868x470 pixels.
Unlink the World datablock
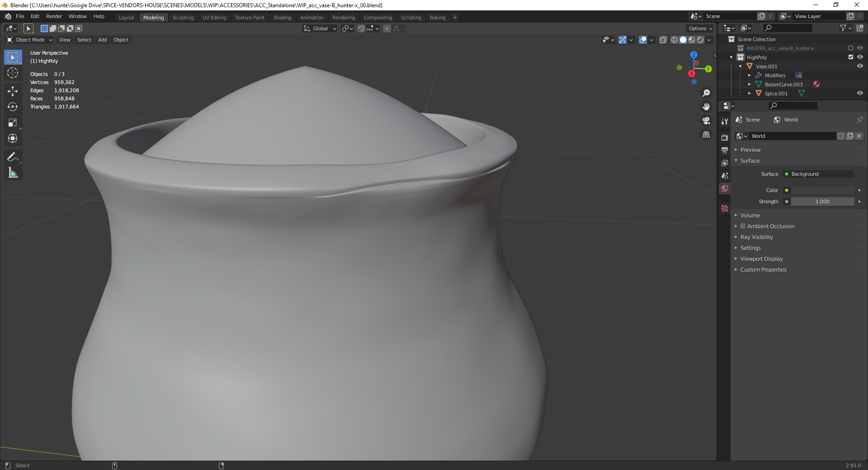coord(859,136)
